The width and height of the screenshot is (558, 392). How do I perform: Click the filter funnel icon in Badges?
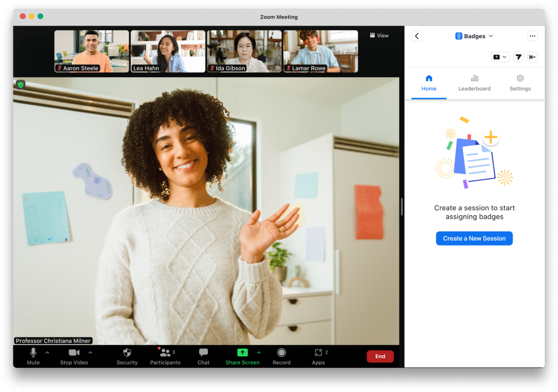tap(518, 57)
